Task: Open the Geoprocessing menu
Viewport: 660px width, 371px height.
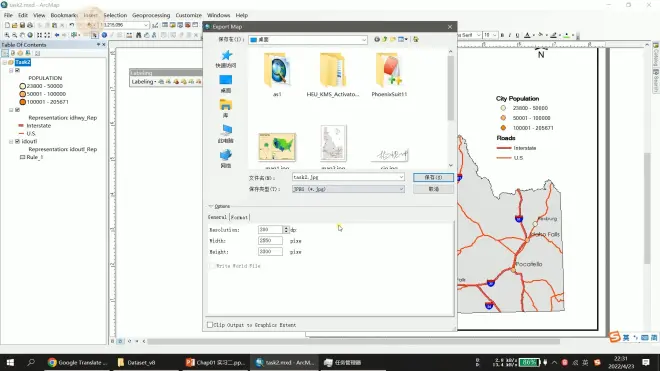Action: (151, 15)
